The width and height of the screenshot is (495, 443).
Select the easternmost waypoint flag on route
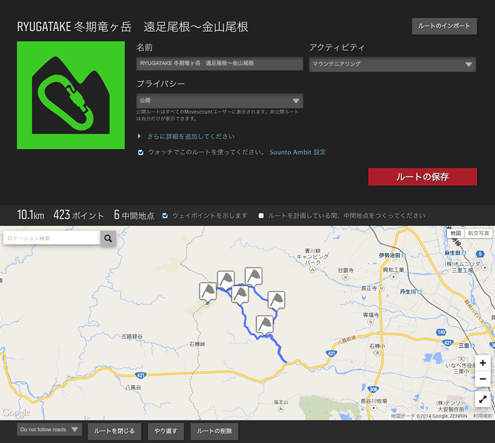pyautogui.click(x=276, y=301)
